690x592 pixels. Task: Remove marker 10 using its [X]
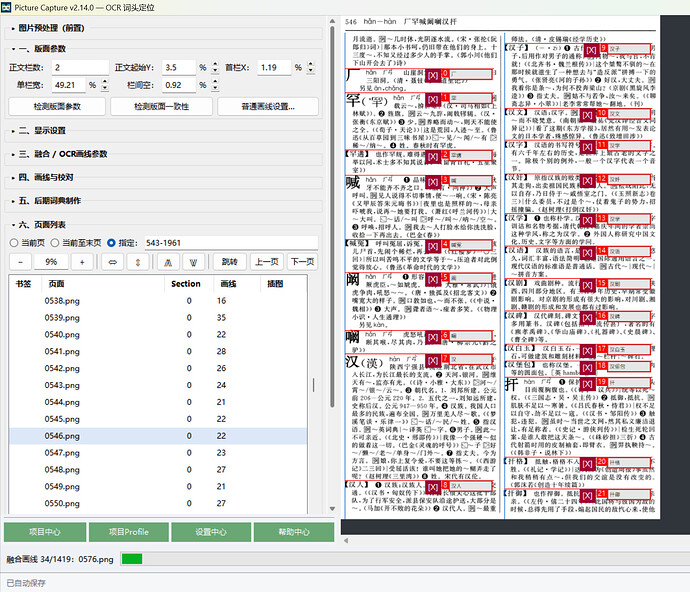[x=588, y=115]
